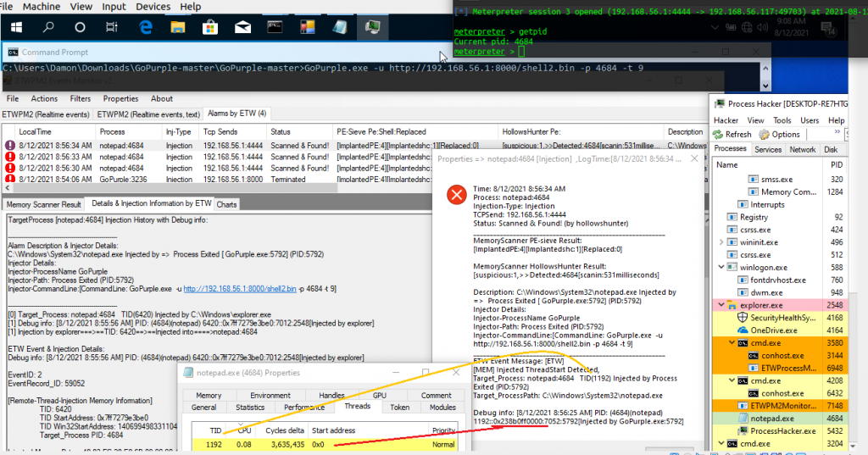Select dwm.exe process row
The width and height of the screenshot is (868, 455).
pyautogui.click(x=780, y=292)
